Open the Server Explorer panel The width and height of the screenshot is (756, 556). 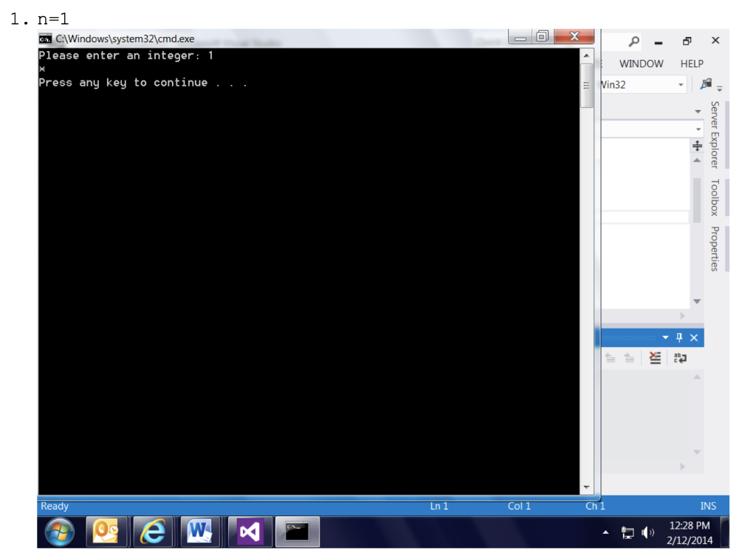(x=712, y=137)
